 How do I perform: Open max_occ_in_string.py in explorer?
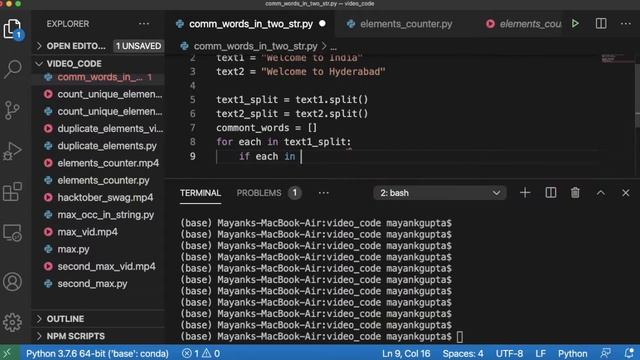[x=98, y=214]
